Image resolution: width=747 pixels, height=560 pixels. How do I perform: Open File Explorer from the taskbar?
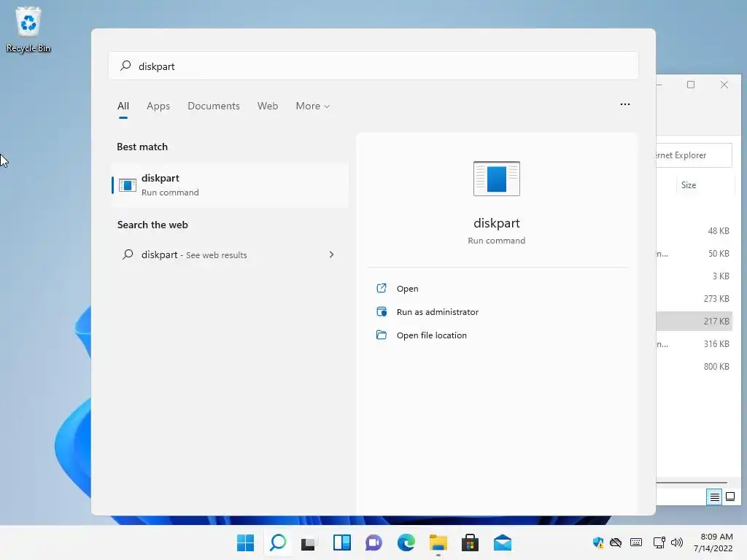pyautogui.click(x=438, y=542)
